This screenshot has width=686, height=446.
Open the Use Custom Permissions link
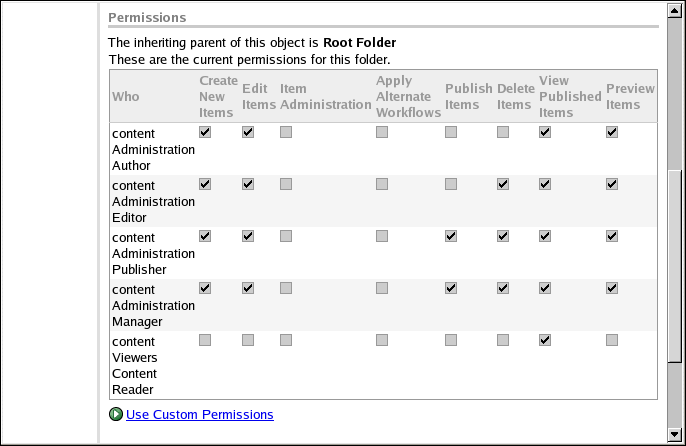199,414
